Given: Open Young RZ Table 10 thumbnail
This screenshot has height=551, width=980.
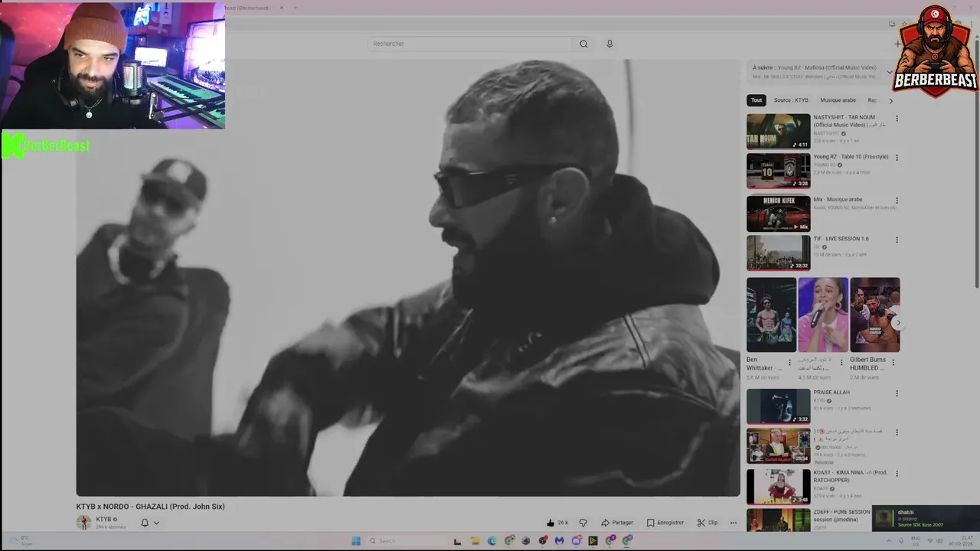Looking at the screenshot, I should (778, 171).
